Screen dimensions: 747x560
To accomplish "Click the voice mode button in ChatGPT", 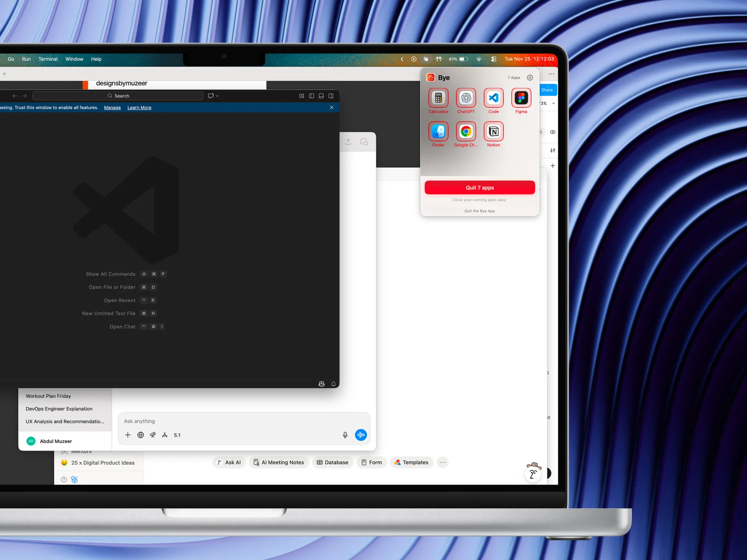I will point(361,435).
